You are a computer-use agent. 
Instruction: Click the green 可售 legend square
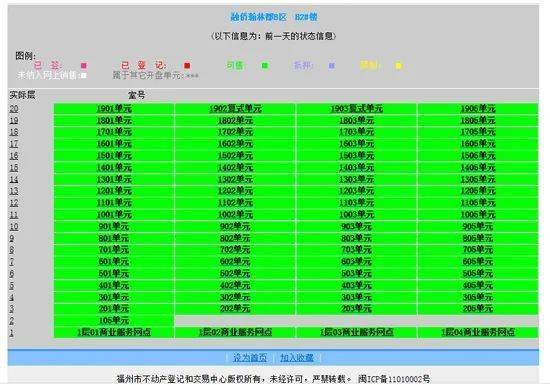tap(265, 66)
